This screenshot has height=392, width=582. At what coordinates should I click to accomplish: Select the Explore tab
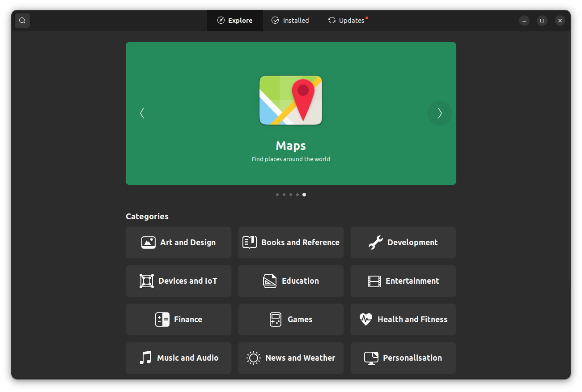point(235,21)
